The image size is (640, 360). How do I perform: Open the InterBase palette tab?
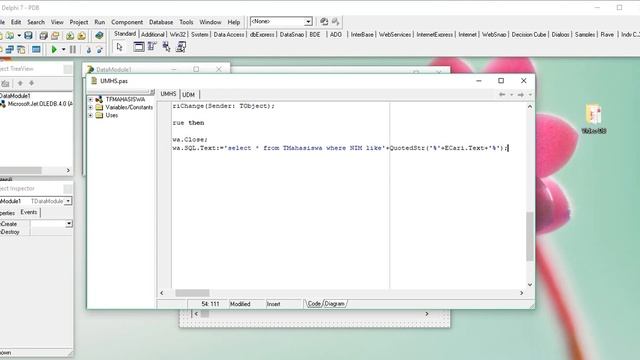[x=362, y=35]
